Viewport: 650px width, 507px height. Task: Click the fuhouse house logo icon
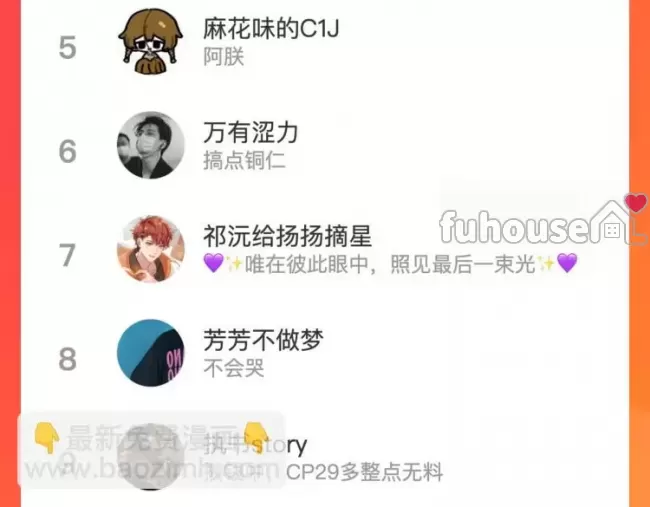(613, 224)
